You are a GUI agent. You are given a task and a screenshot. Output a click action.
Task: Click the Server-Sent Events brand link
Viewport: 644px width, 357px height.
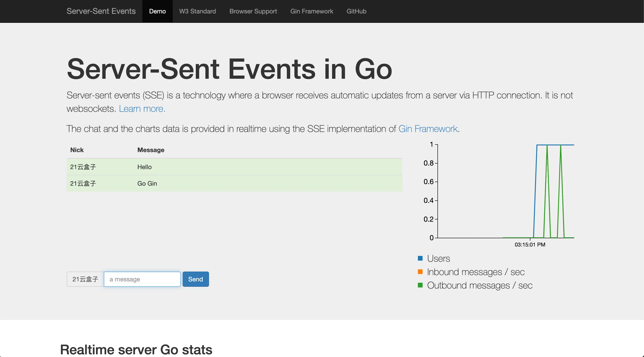(x=101, y=11)
